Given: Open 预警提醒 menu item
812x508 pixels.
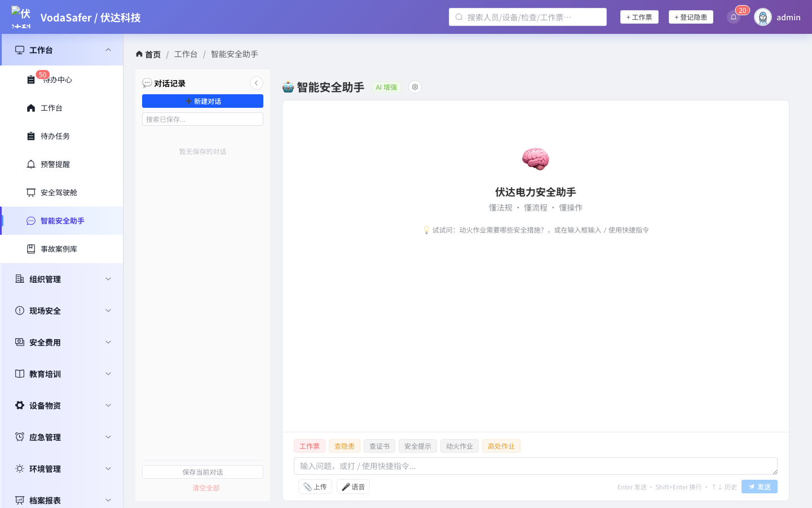Looking at the screenshot, I should (61, 164).
